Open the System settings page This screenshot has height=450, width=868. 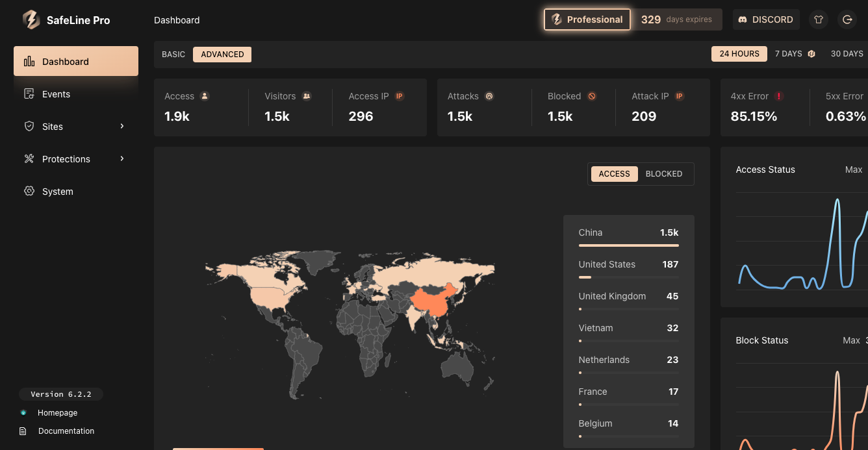click(x=76, y=192)
